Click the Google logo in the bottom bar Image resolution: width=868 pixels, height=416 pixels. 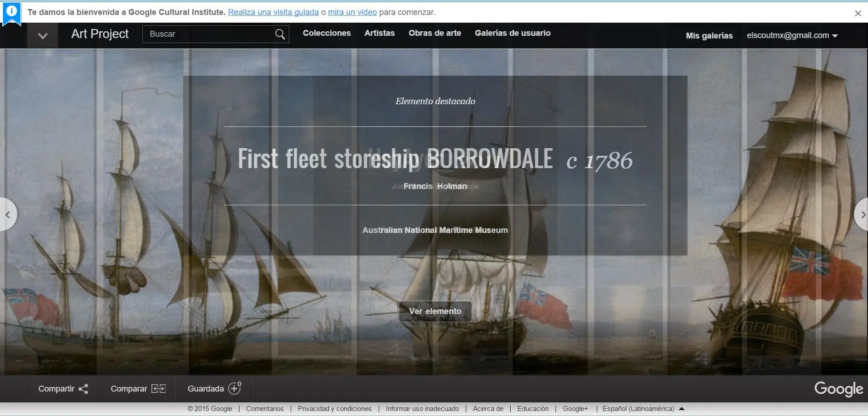click(839, 389)
